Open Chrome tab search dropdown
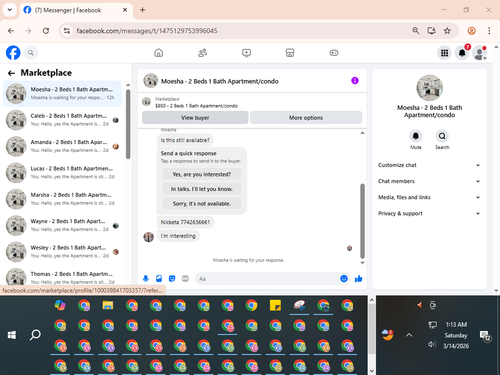Image resolution: width=500 pixels, height=375 pixels. click(10, 10)
